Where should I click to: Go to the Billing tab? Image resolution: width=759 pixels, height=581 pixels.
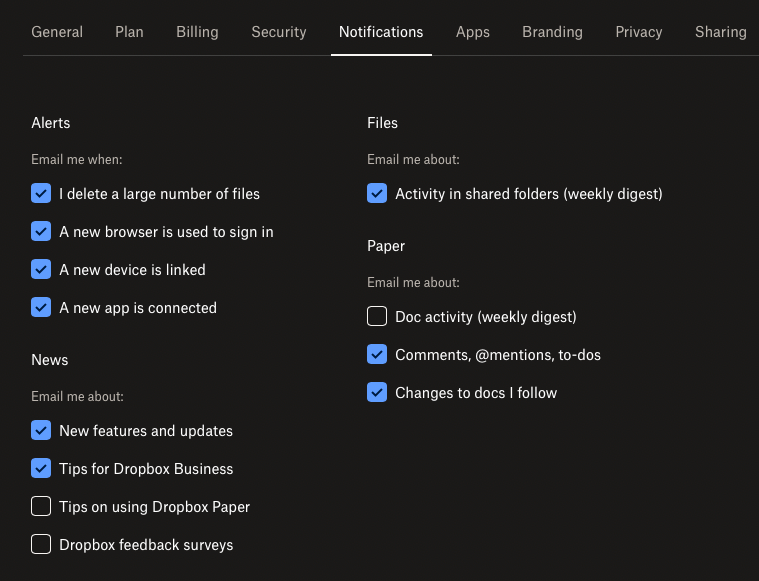click(x=197, y=32)
